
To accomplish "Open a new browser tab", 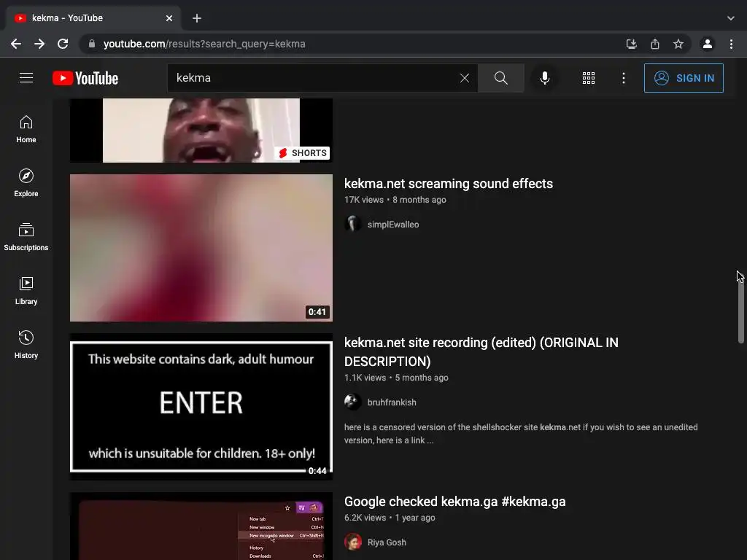I will tap(197, 18).
